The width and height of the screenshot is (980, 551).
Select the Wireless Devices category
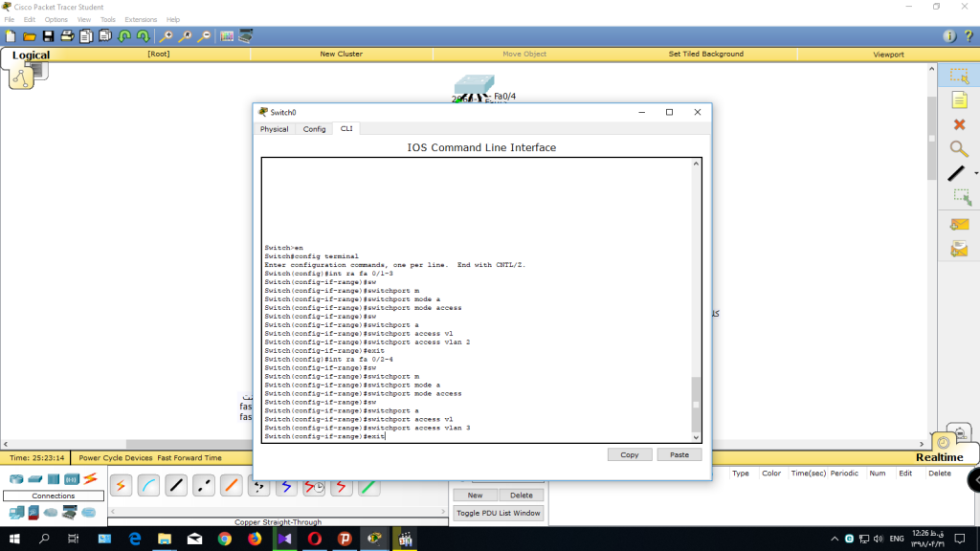click(71, 479)
